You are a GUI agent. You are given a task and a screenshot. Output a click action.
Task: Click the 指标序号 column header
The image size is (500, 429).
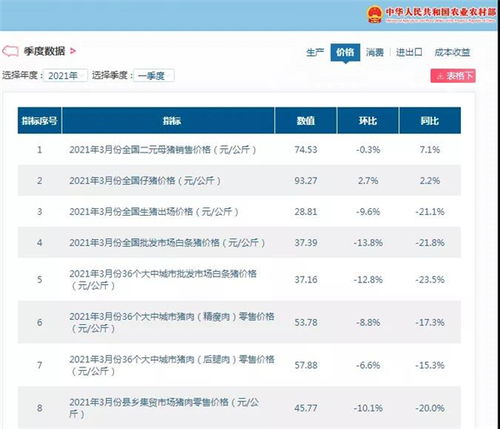[39, 120]
